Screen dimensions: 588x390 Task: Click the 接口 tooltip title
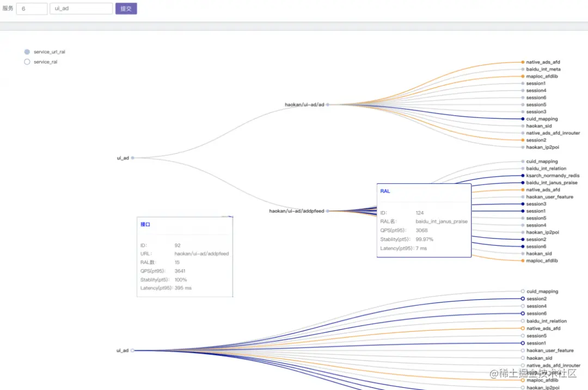tap(145, 225)
